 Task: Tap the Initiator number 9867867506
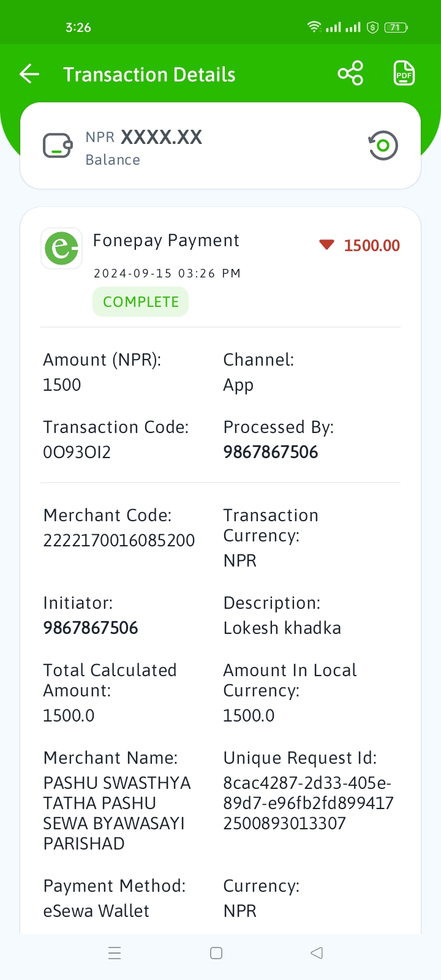point(91,628)
